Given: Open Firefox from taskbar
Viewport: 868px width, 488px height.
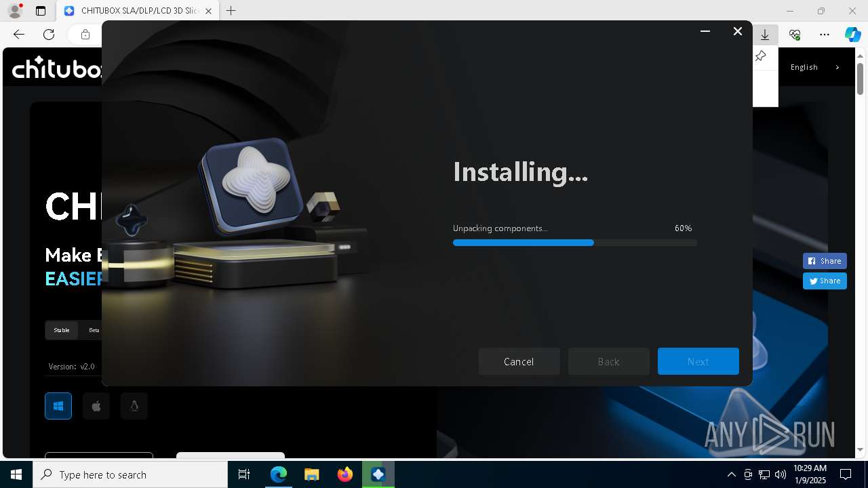Looking at the screenshot, I should (344, 474).
